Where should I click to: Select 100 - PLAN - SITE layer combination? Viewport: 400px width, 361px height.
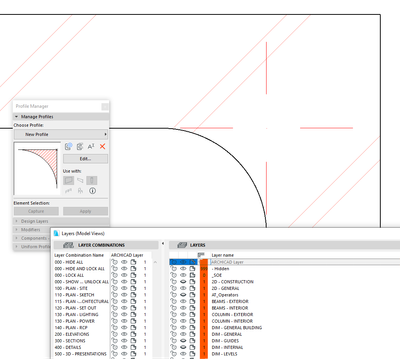pyautogui.click(x=71, y=288)
